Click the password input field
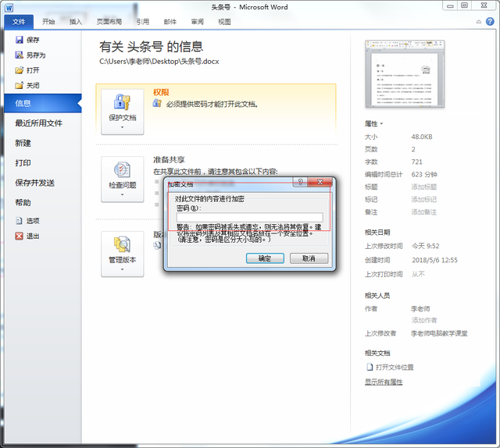 click(250, 217)
